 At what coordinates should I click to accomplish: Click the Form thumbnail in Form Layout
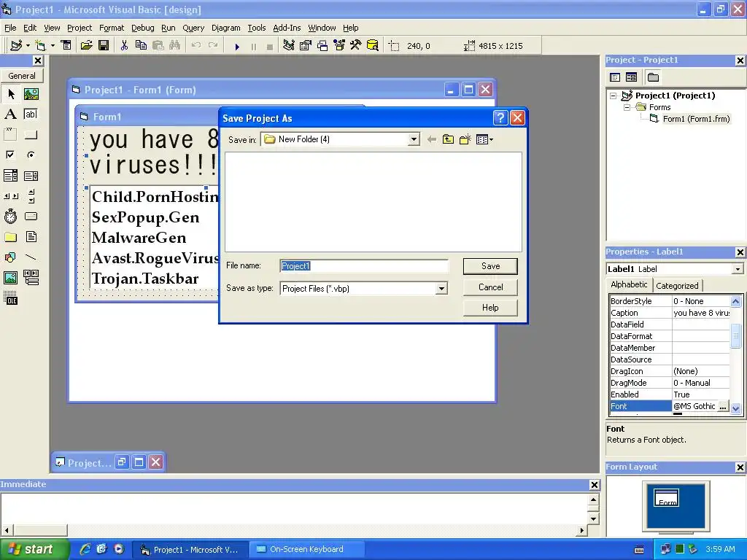(x=667, y=498)
